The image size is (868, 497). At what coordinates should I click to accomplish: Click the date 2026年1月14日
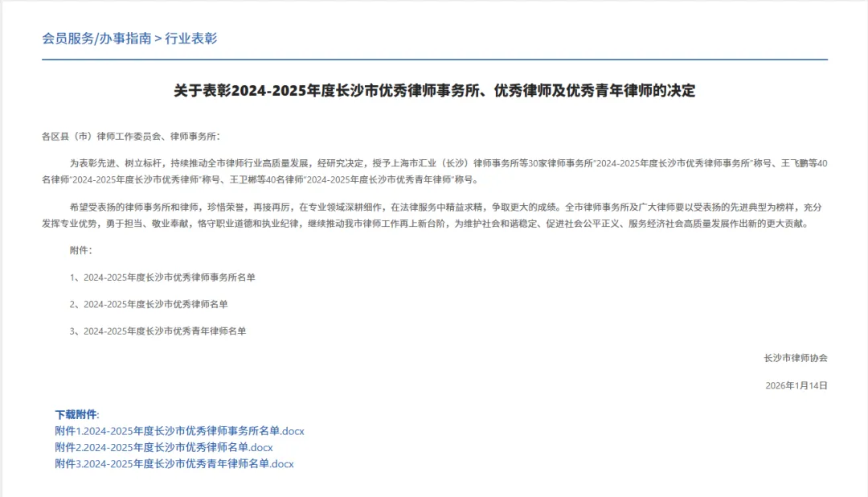click(x=796, y=386)
